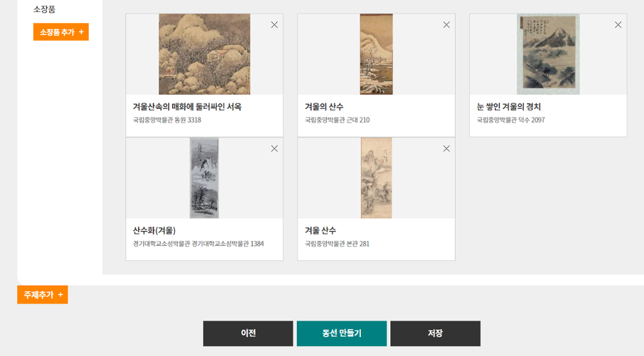
Task: Open the 겨울 산수 painting thumbnail
Action: (x=376, y=178)
